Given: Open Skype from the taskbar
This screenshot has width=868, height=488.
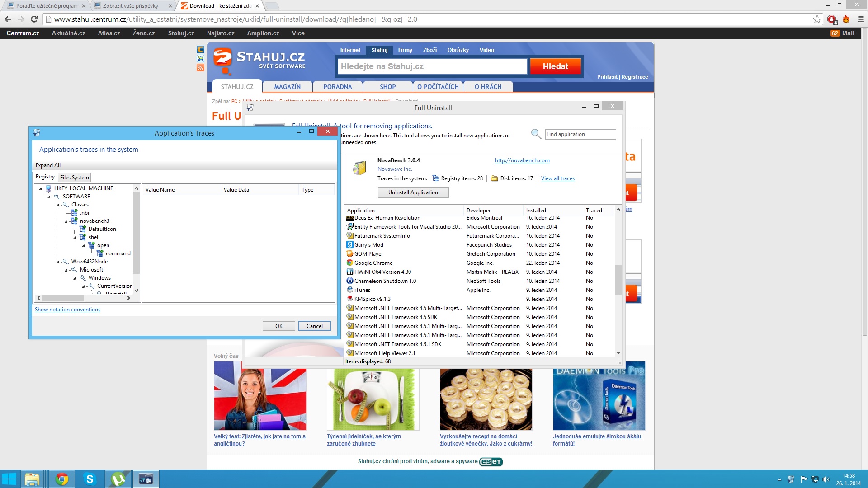Looking at the screenshot, I should coord(90,479).
